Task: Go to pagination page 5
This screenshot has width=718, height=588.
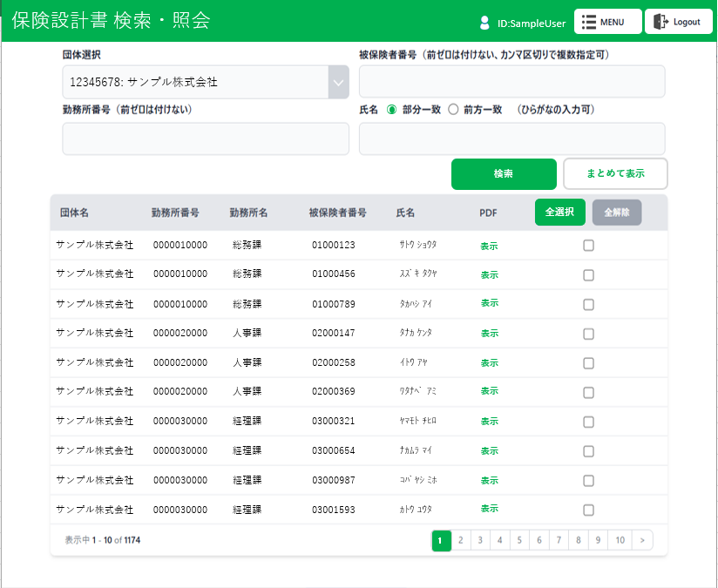Action: click(x=519, y=540)
